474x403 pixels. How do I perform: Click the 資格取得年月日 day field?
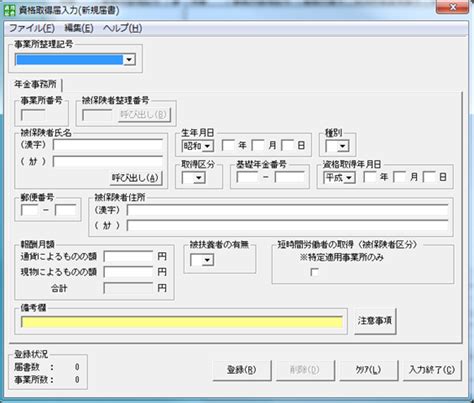click(429, 177)
